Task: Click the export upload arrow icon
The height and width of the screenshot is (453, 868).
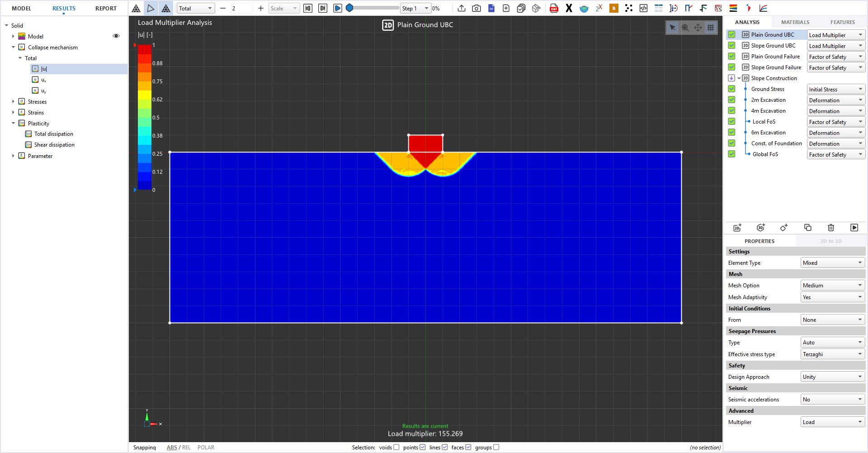Action: [x=462, y=8]
